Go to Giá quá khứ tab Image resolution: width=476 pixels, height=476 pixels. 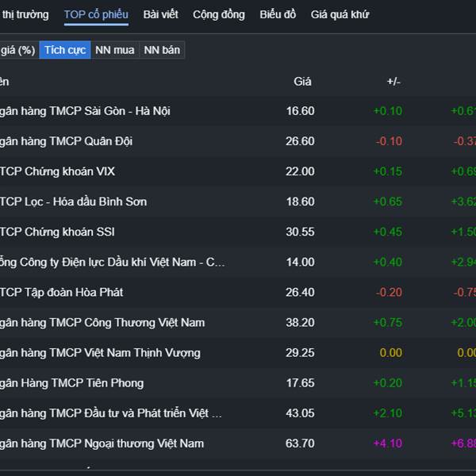(x=340, y=14)
